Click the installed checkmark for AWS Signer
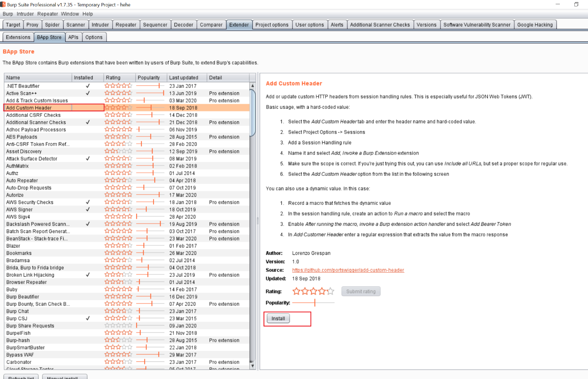This screenshot has width=588, height=379. pyautogui.click(x=88, y=210)
